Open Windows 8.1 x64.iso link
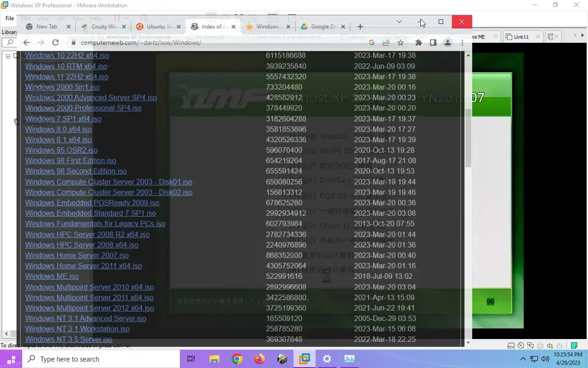The height and width of the screenshot is (368, 588). click(x=58, y=140)
